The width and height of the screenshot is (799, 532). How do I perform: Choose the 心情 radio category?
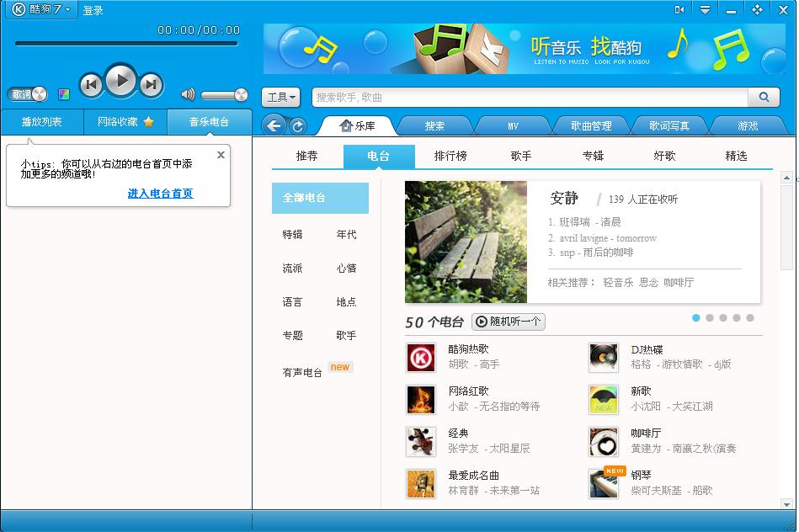coord(347,268)
